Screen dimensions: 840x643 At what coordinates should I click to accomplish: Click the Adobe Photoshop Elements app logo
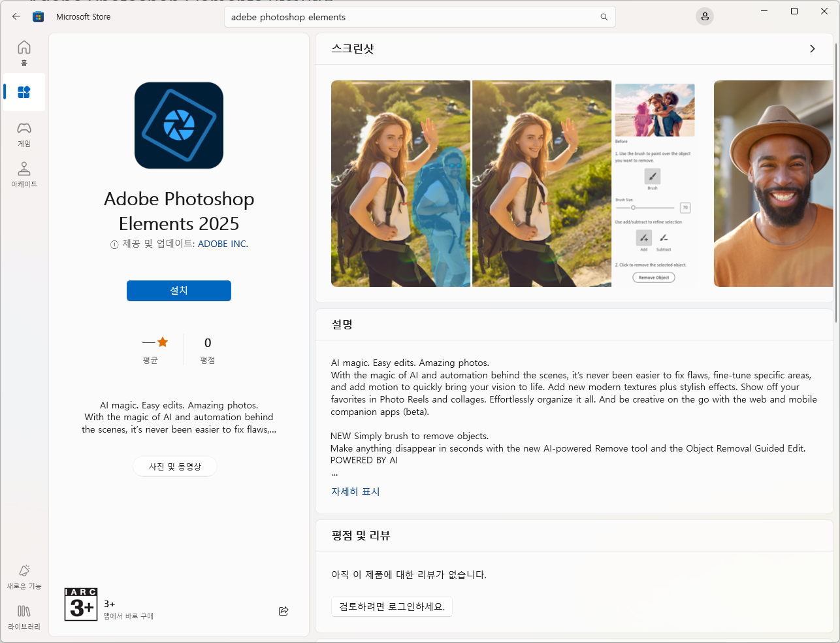click(179, 125)
